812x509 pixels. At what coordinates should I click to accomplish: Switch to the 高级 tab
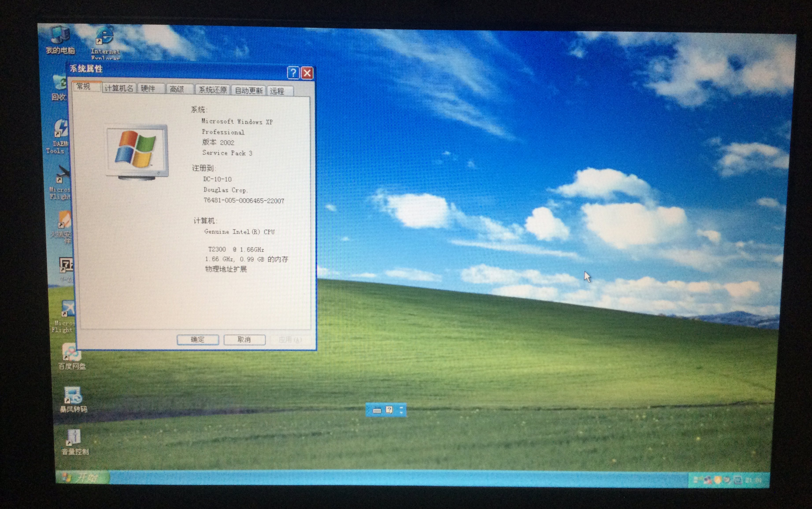[179, 89]
